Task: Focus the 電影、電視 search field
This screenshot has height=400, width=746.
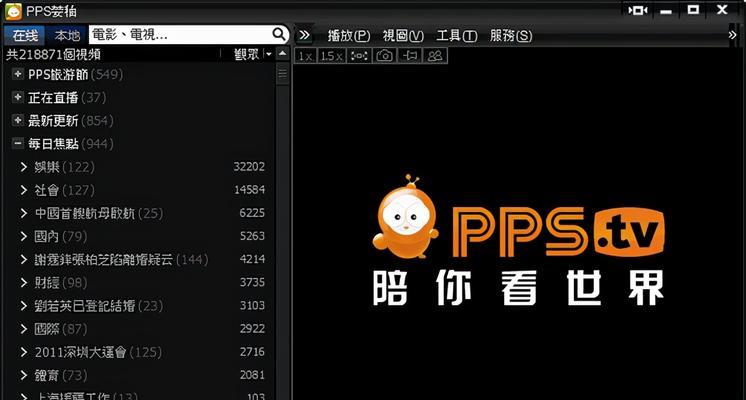Action: 181,35
